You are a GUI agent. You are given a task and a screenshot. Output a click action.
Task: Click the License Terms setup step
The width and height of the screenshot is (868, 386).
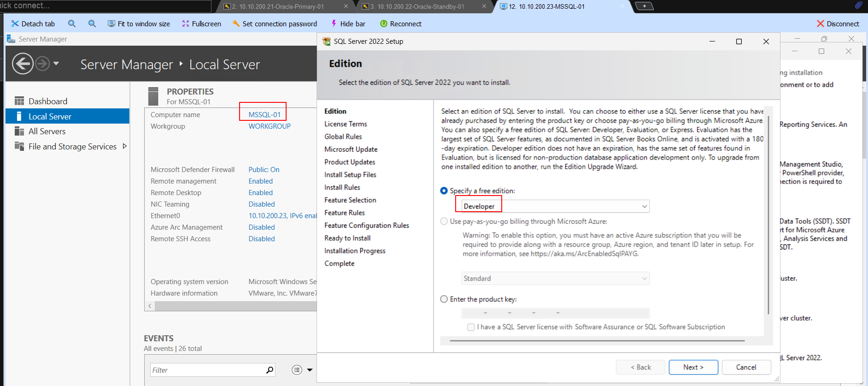click(x=346, y=124)
